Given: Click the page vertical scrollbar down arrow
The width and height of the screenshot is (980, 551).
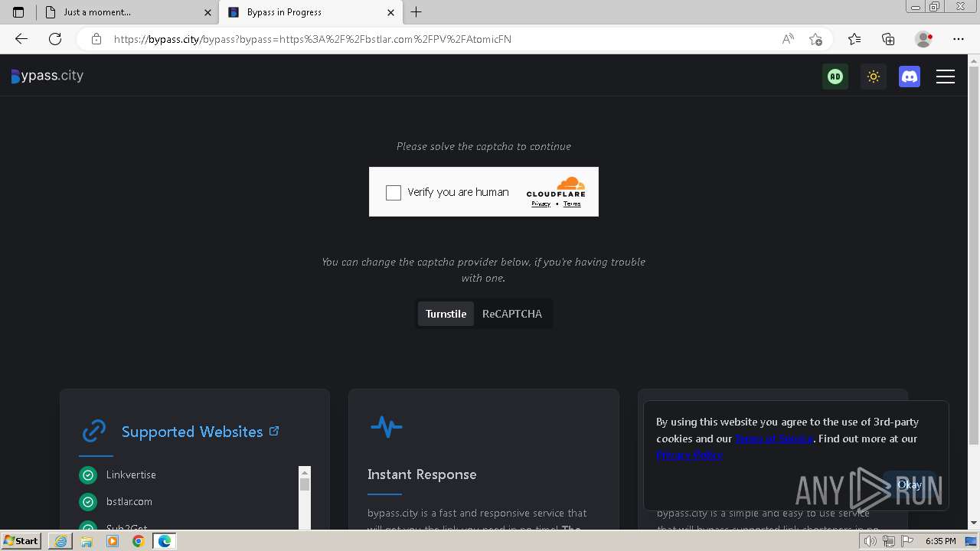Looking at the screenshot, I should coord(974,523).
